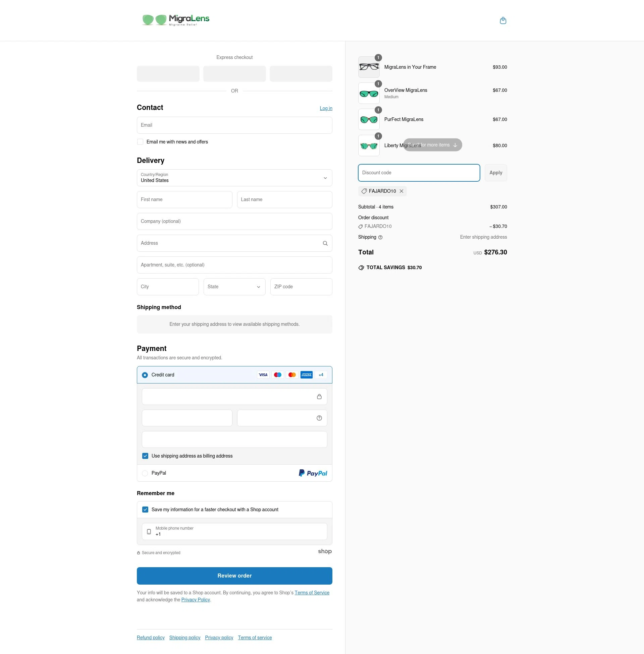Open the shopping bag cart icon
644x654 pixels.
point(503,21)
